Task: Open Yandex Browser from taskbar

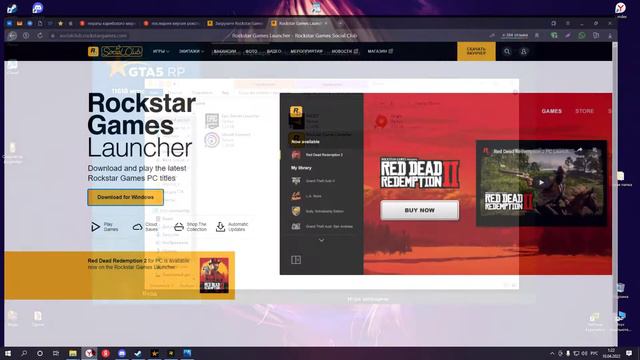Action: click(89, 353)
